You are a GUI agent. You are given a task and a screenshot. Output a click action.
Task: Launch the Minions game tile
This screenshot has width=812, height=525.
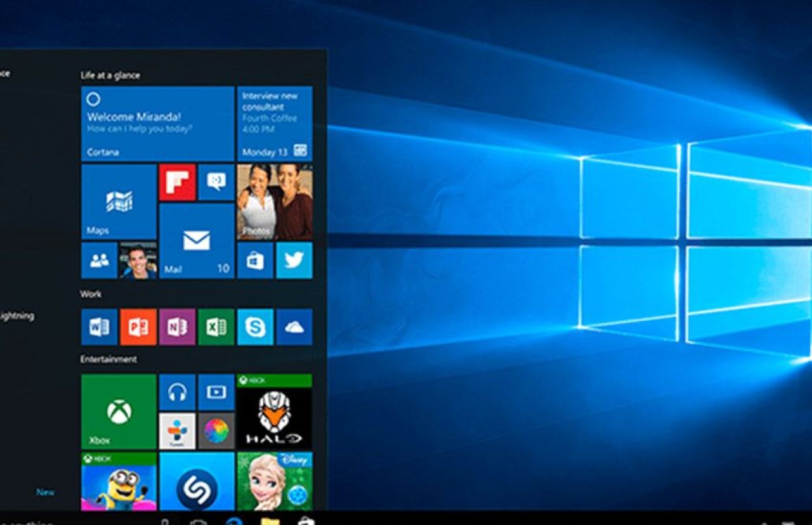coord(119,481)
